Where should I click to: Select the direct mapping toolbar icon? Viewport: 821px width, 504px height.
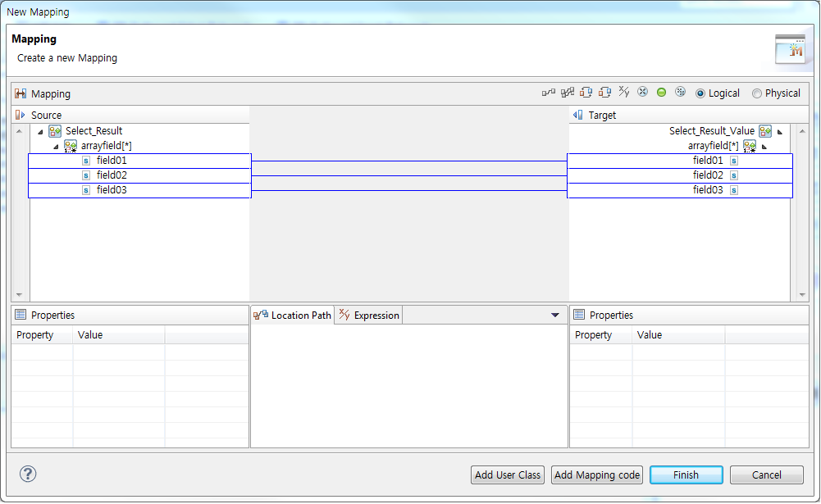click(547, 93)
